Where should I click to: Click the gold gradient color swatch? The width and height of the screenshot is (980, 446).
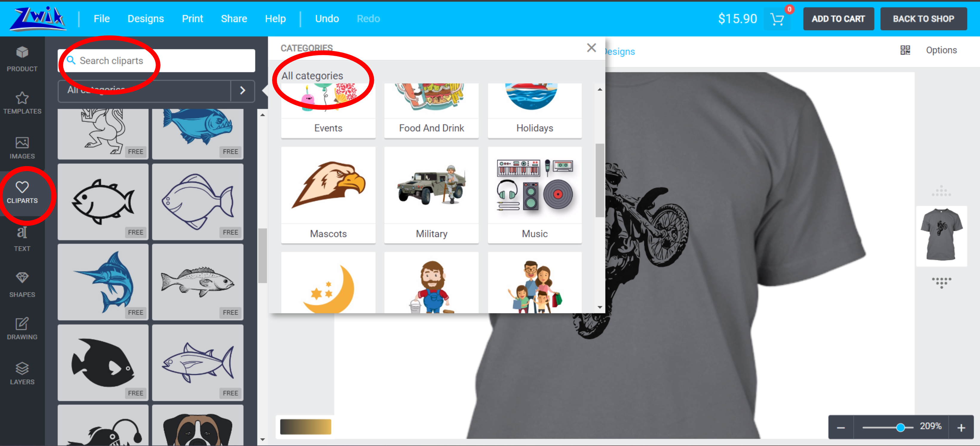[306, 427]
